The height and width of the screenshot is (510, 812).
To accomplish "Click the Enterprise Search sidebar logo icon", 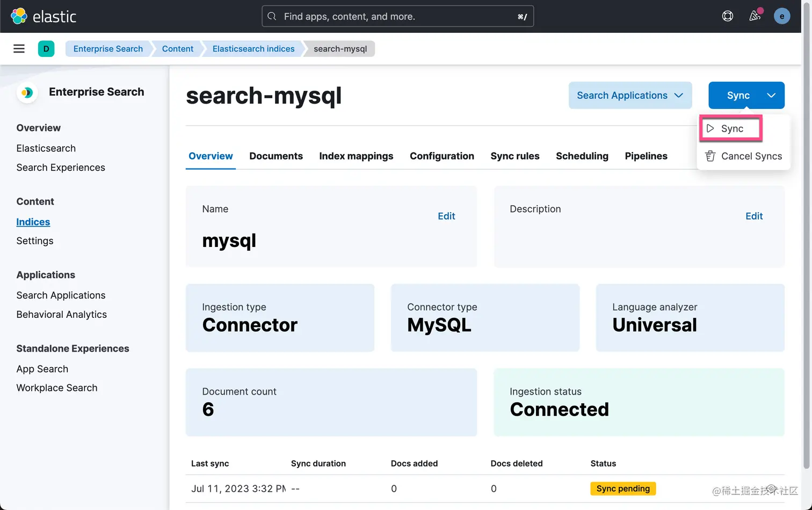I will [27, 92].
